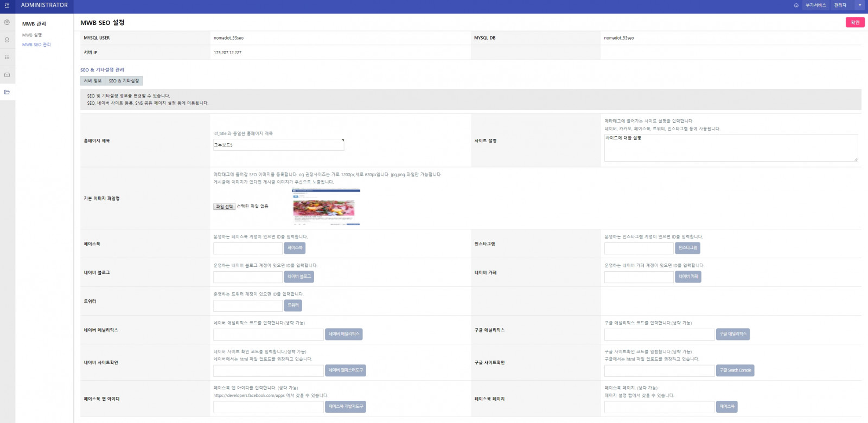Switch to the SEO & 기타설정 tab
The image size is (868, 423).
[124, 81]
